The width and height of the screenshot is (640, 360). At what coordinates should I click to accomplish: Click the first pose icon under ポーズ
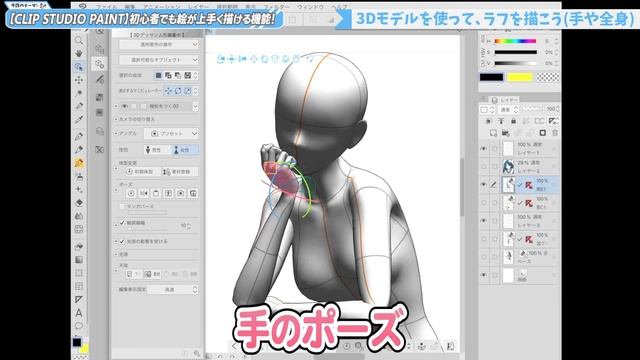(x=131, y=193)
